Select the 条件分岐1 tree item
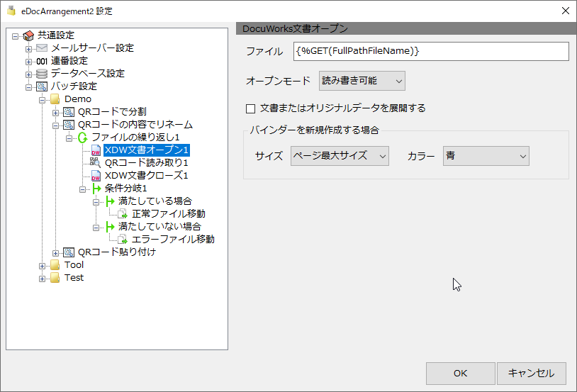 click(x=126, y=189)
